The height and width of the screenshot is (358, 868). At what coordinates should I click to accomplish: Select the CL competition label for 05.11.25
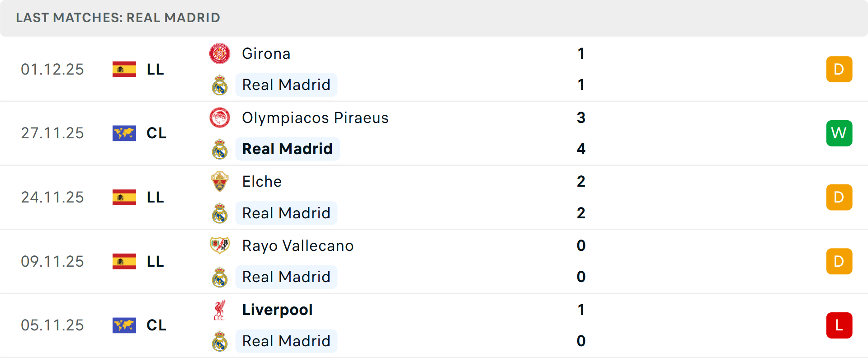(x=156, y=325)
